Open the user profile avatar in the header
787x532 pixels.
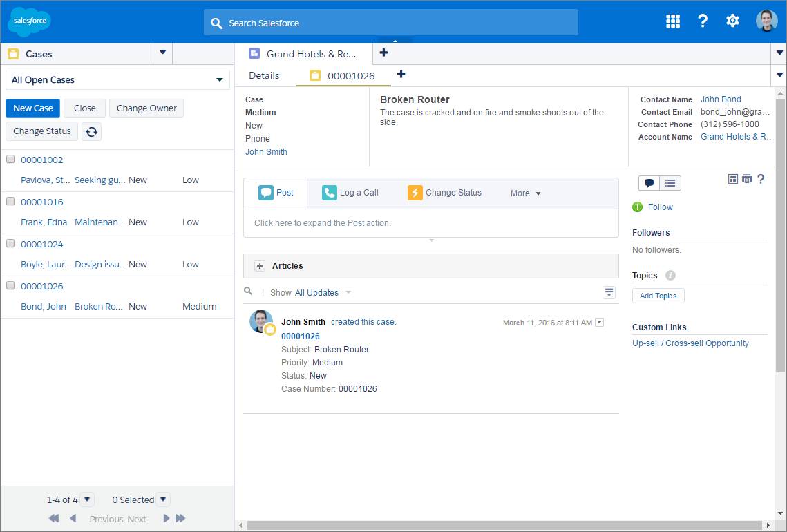click(766, 21)
